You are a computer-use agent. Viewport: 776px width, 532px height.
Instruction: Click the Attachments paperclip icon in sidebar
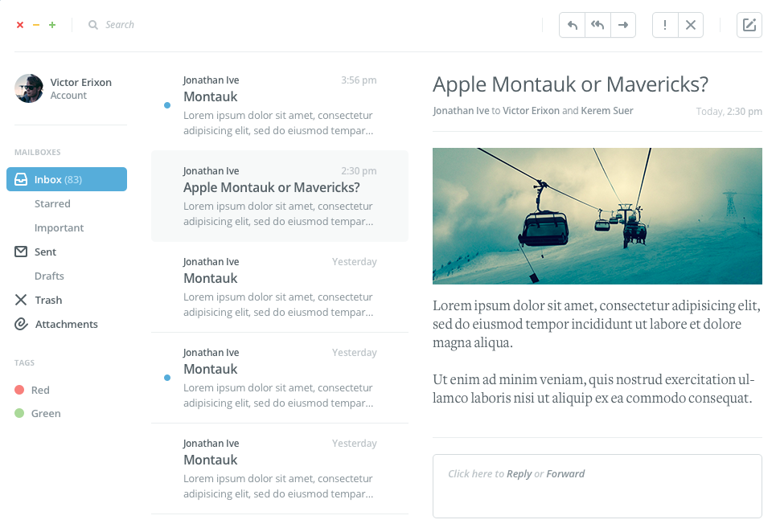21,324
